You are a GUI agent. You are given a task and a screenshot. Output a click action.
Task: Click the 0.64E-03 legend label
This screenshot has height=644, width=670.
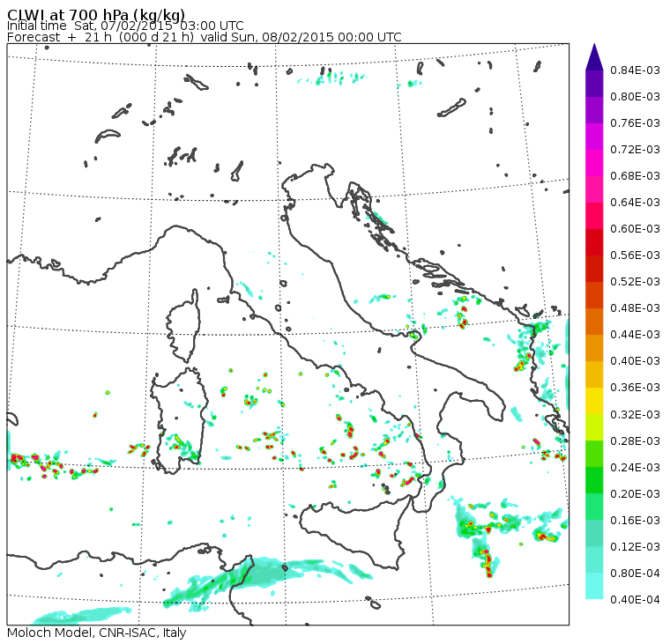pos(635,203)
